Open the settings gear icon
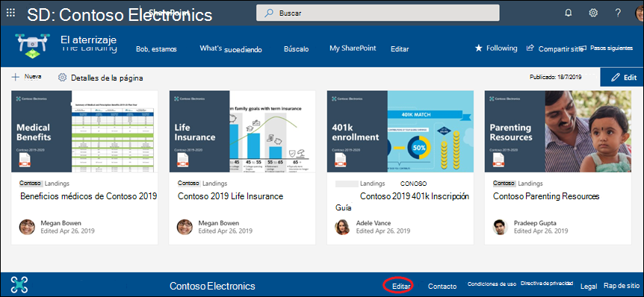 593,13
